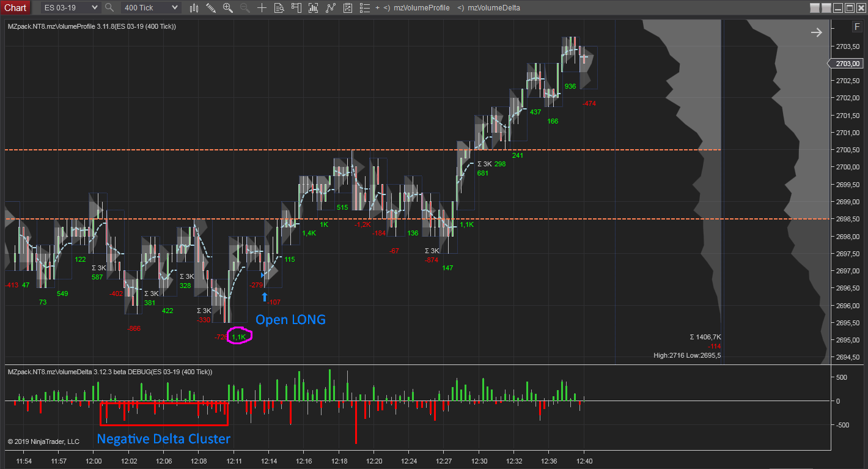Click the red -279 delta value
The width and height of the screenshot is (868, 469).
click(x=256, y=284)
